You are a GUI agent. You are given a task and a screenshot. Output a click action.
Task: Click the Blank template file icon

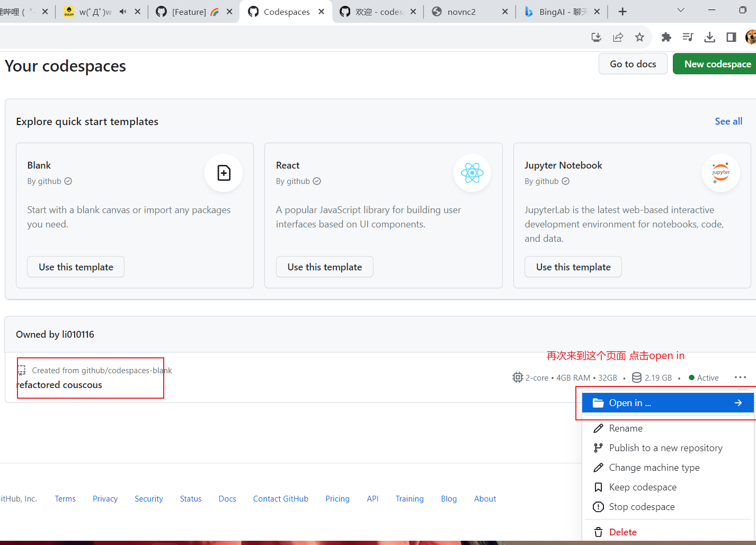tap(224, 173)
